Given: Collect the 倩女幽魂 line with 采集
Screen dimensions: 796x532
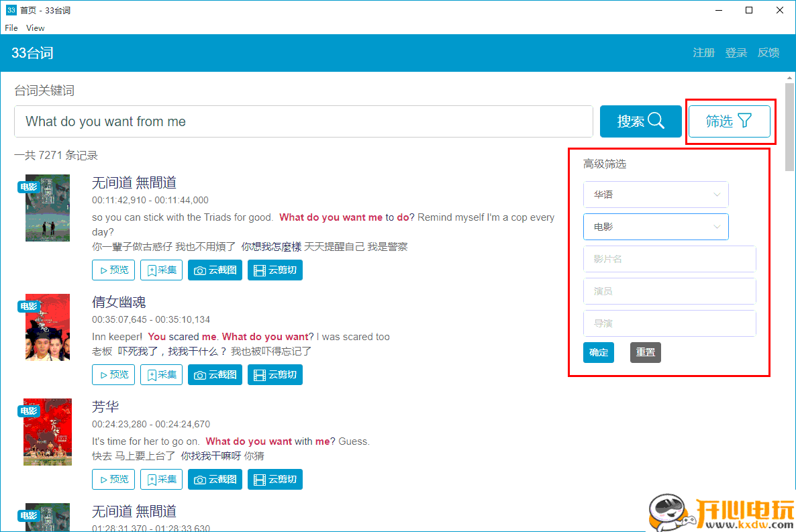Looking at the screenshot, I should tap(161, 375).
